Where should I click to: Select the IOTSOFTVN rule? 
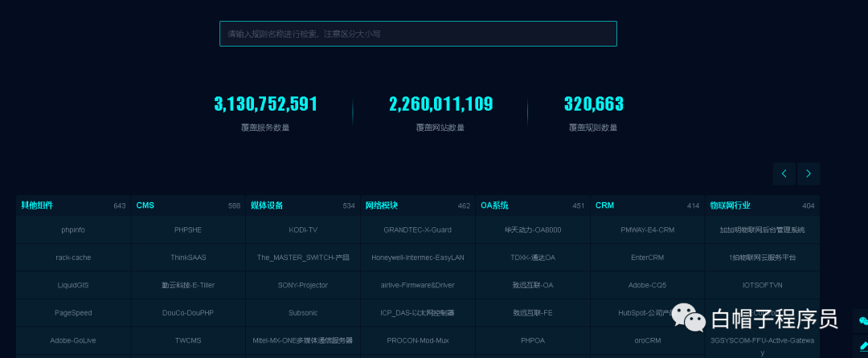[762, 285]
